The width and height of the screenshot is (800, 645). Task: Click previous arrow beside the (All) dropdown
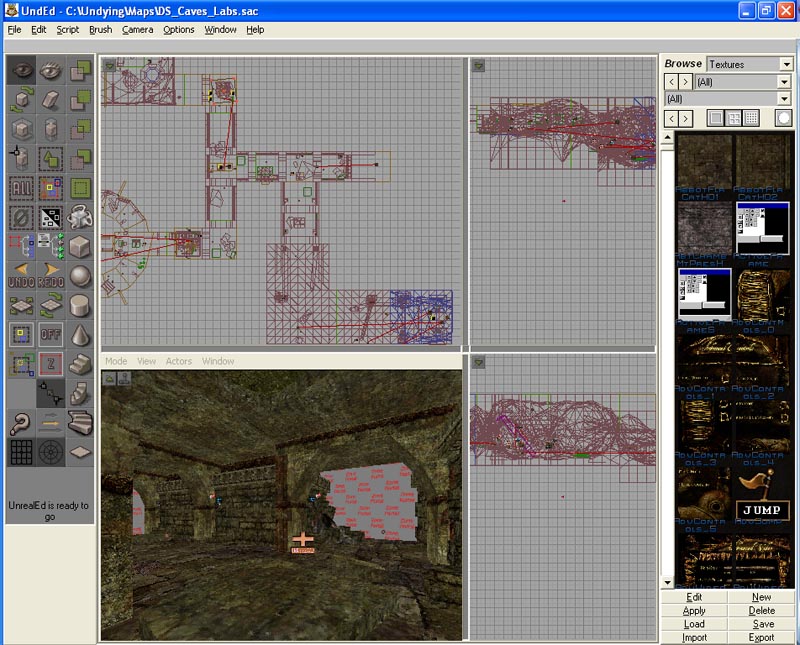(x=671, y=82)
